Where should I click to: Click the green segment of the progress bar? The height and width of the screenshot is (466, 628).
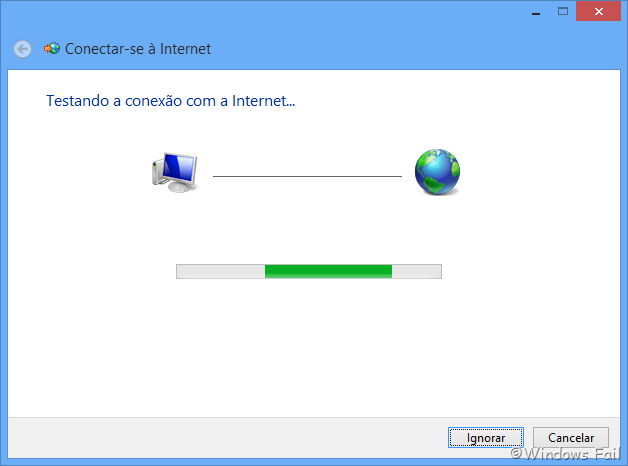point(328,271)
